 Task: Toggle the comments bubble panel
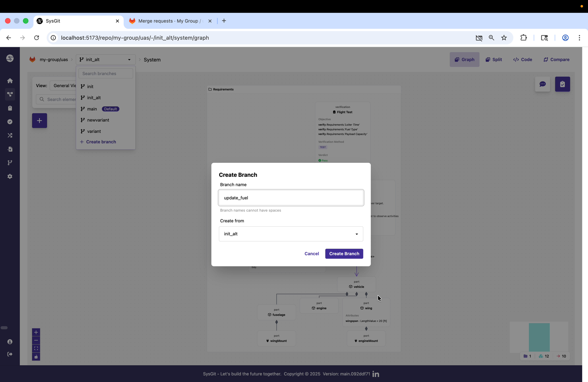click(x=543, y=84)
